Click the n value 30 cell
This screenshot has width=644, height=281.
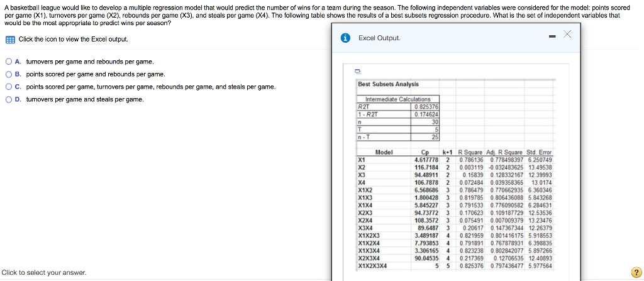click(425, 122)
